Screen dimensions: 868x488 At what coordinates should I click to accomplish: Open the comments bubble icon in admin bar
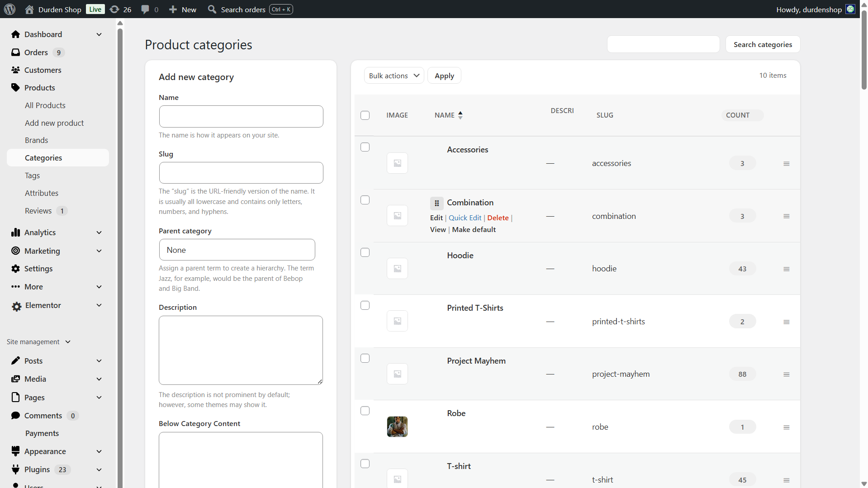145,9
